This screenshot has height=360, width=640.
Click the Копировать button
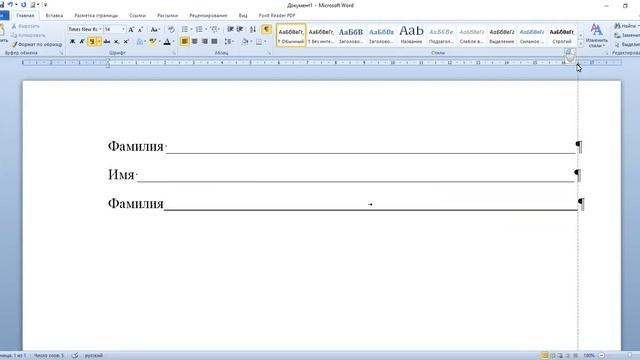pos(29,35)
